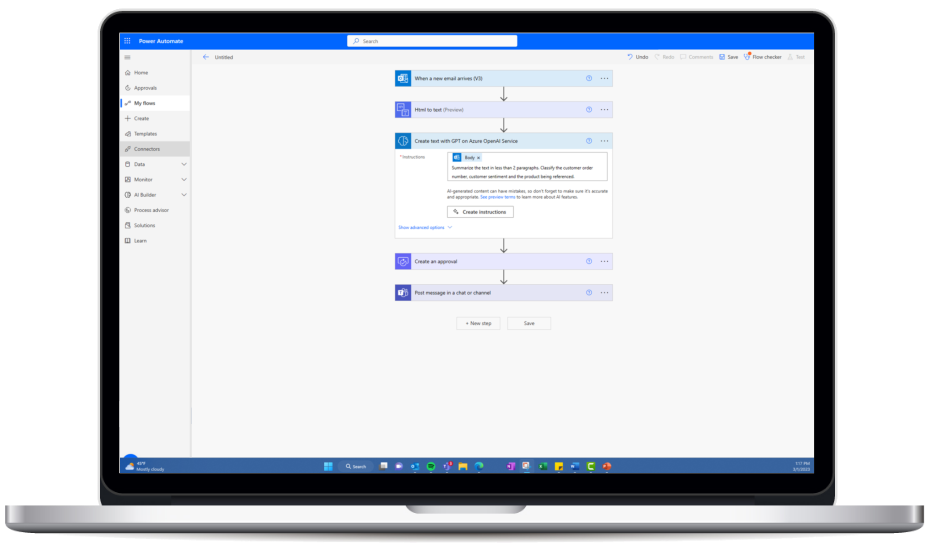
Task: Open ellipsis menu of 'Post message in a chat' step
Action: pyautogui.click(x=605, y=292)
